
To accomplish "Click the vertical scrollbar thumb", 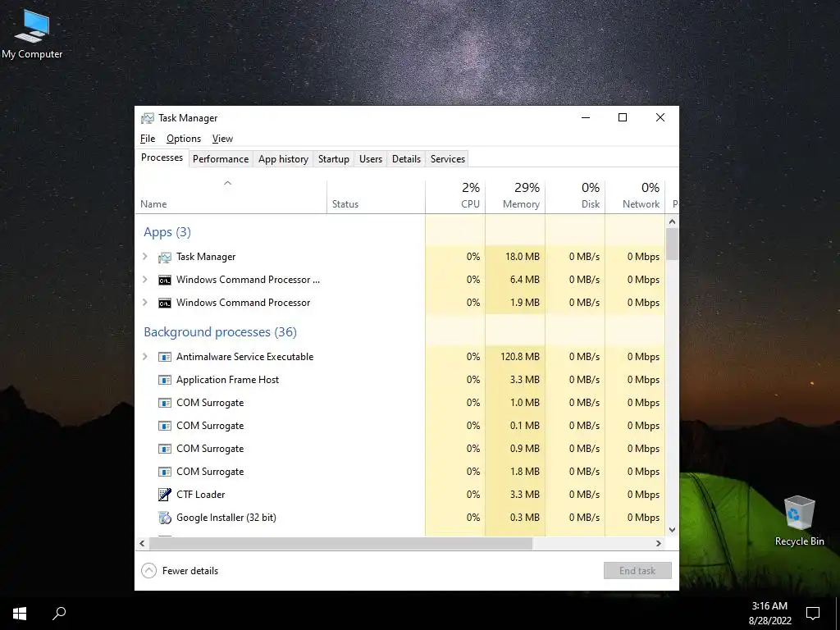I will click(x=673, y=244).
